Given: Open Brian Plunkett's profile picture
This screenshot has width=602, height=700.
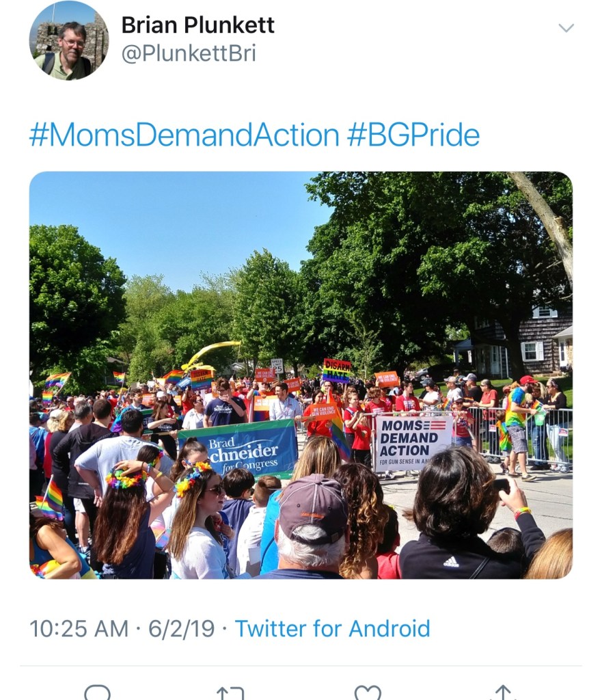Looking at the screenshot, I should point(69,40).
